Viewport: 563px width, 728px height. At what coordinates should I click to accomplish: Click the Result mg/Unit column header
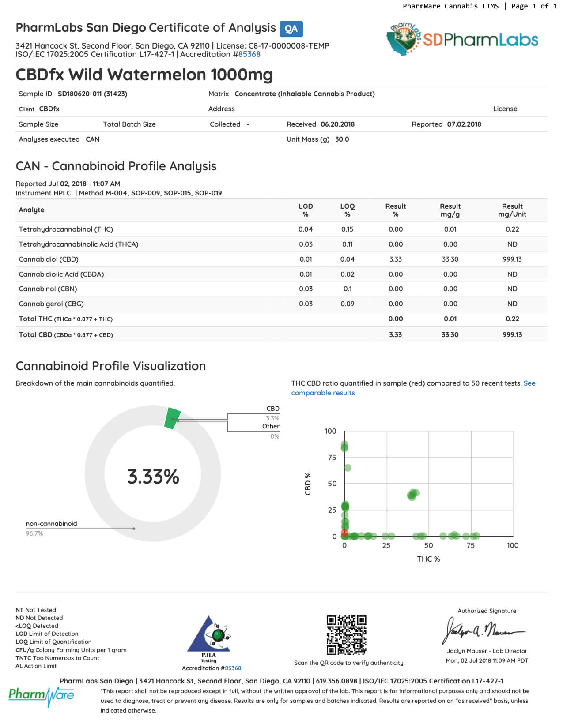pos(512,210)
